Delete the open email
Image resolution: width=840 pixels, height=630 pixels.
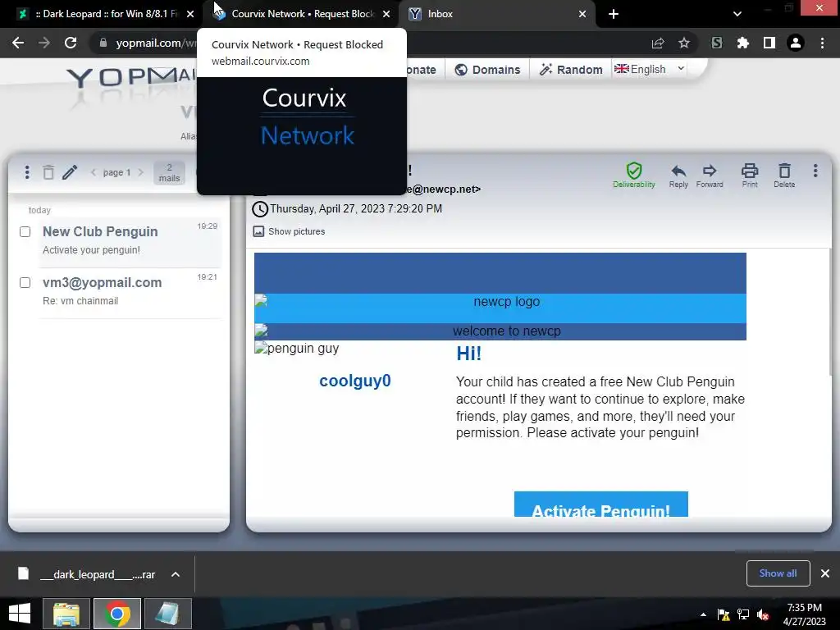[784, 176]
